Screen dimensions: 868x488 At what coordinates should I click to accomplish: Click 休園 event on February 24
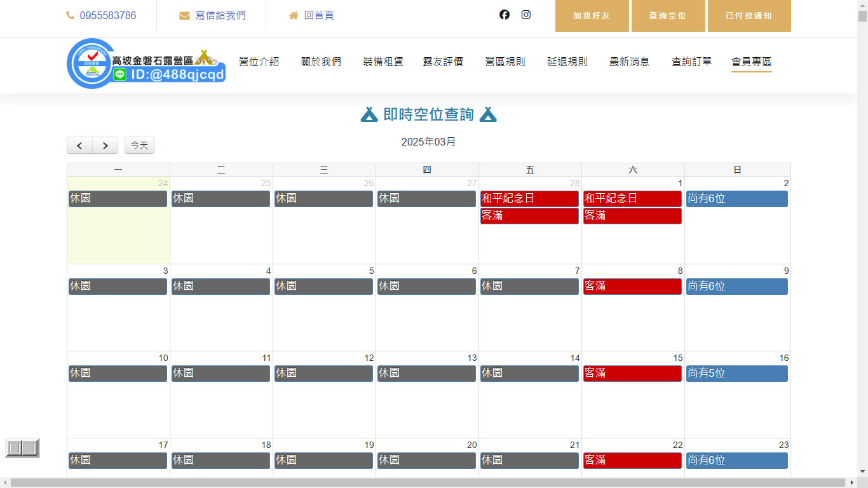[118, 199]
